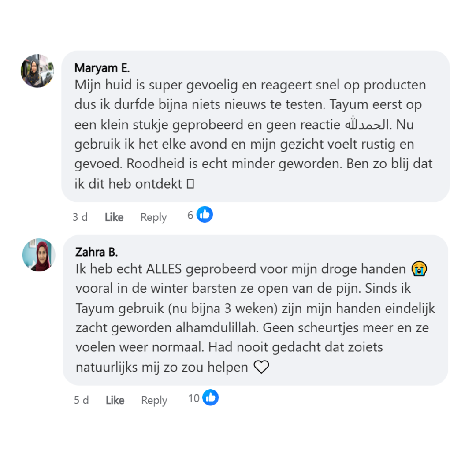
Task: Click the crying emoji in Zahra's comment
Action: coord(419,268)
